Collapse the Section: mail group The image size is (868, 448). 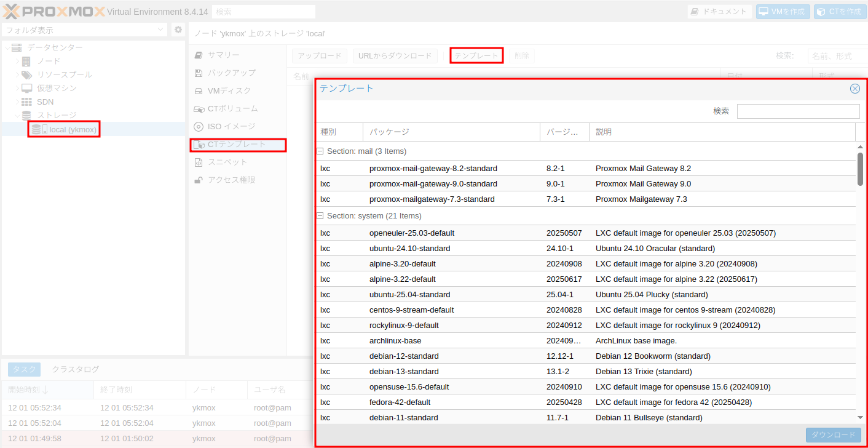(320, 151)
